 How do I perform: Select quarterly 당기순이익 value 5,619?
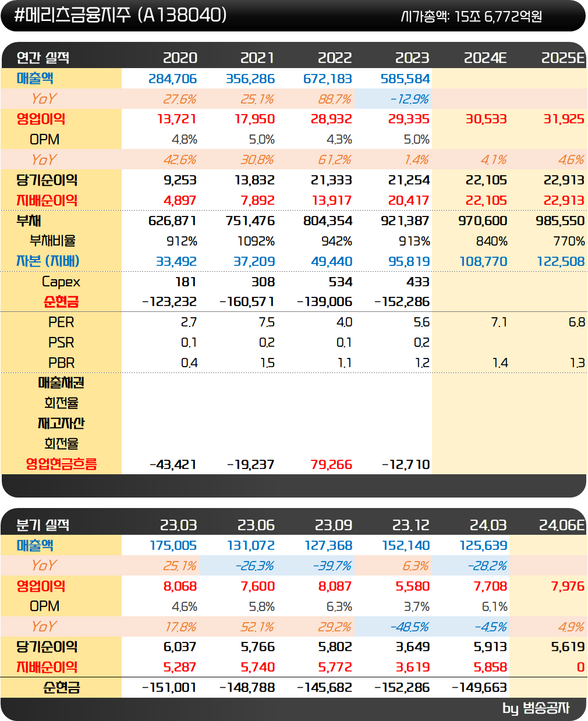coord(568,647)
